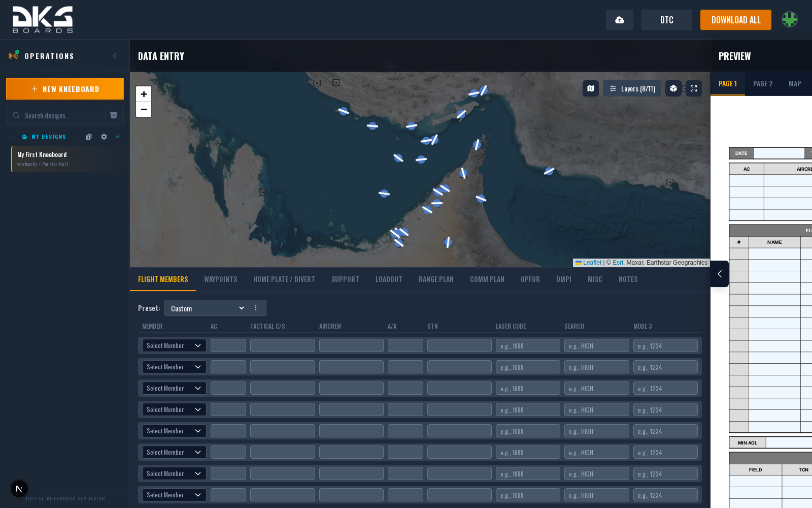Select the easternmost airbase marker near Gulf of Oman
This screenshot has width=812, height=508.
[549, 171]
